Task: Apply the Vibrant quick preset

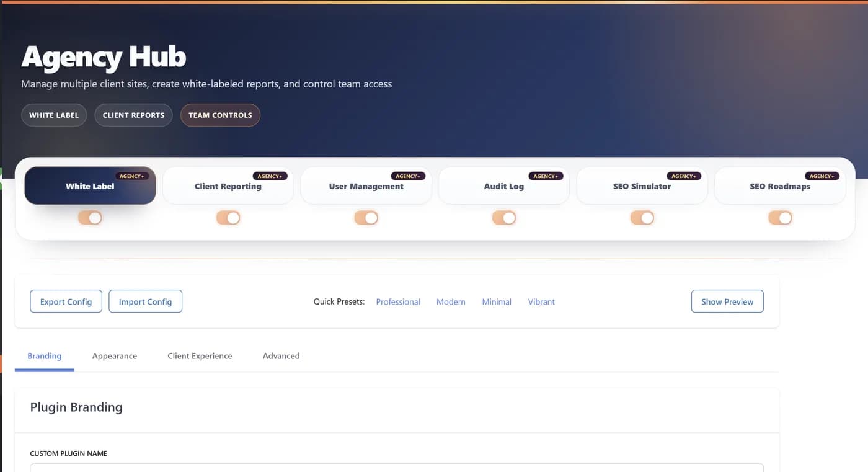Action: coord(541,302)
